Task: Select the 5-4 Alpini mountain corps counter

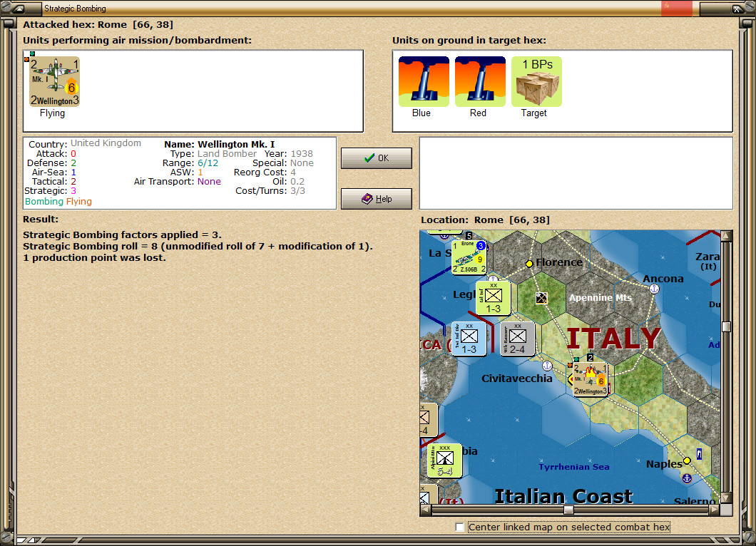Action: (x=445, y=460)
